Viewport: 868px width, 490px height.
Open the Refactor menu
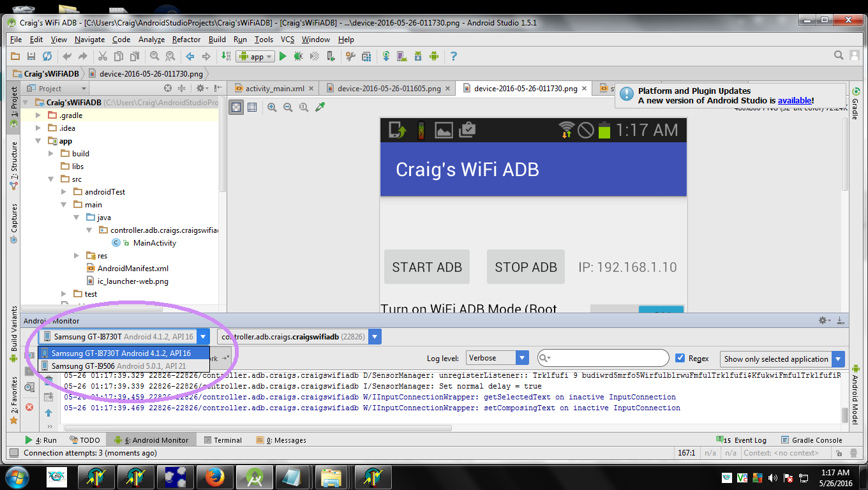click(x=186, y=40)
